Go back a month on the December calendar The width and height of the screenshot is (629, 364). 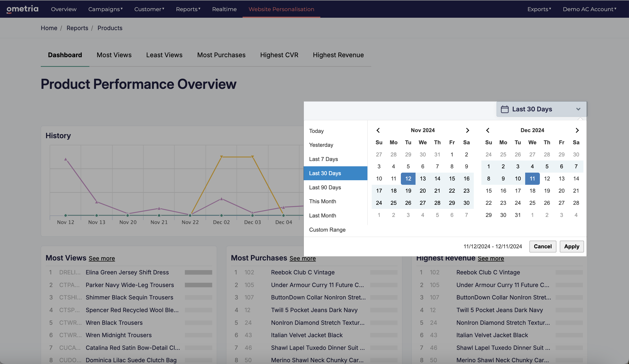coord(488,130)
